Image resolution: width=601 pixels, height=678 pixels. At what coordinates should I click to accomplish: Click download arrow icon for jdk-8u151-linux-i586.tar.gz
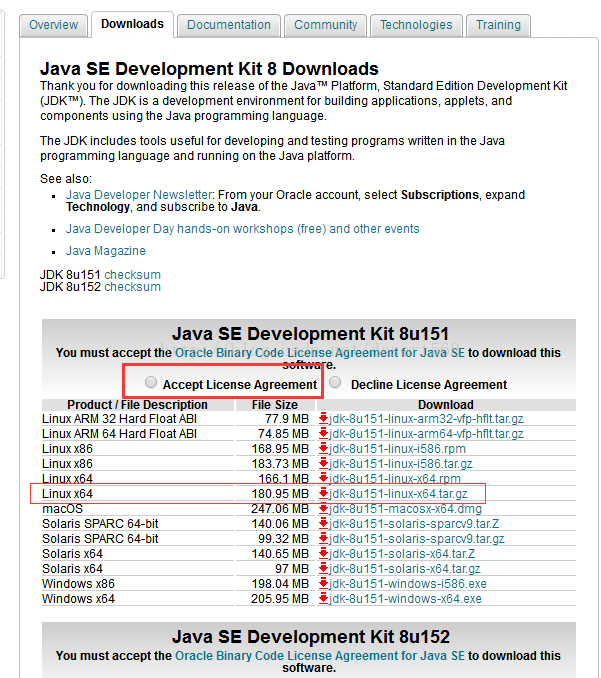pos(323,464)
